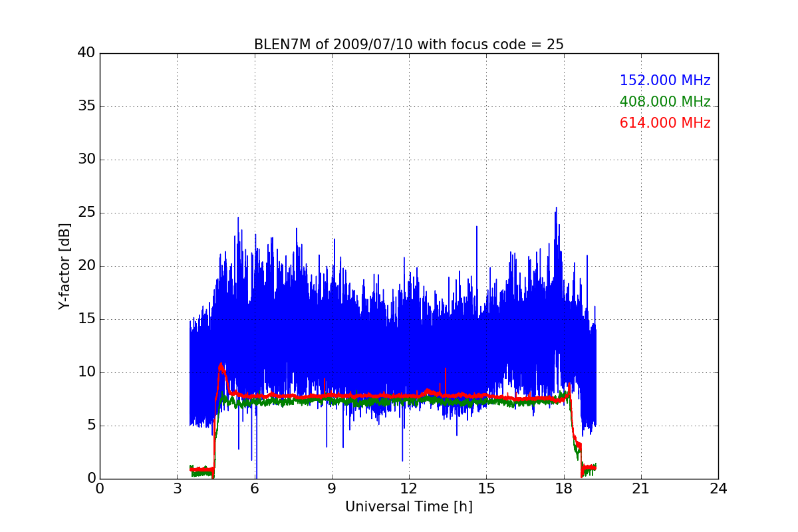The image size is (798, 532).
Task: Click the red 614 MHz peak near 4.7 h
Action: tap(221, 366)
